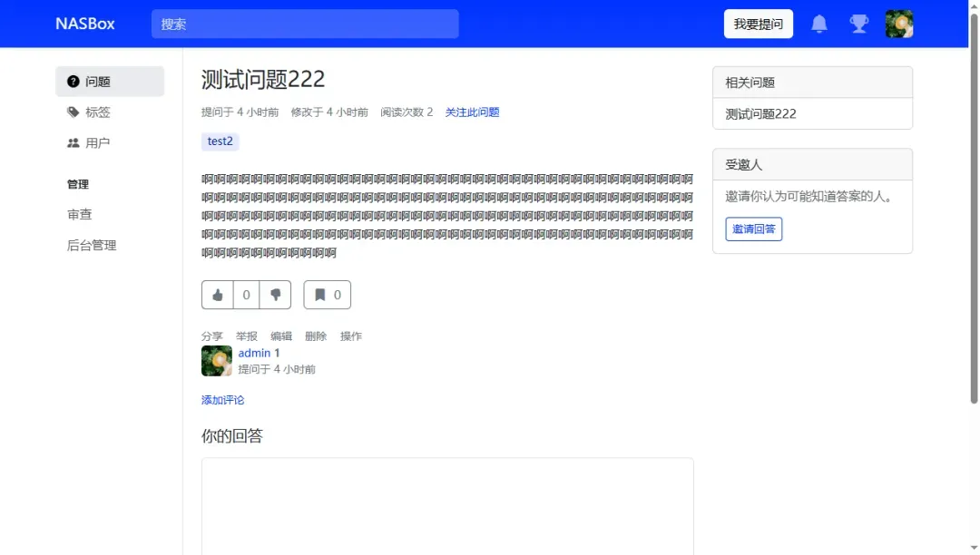Open user avatar menu in header
The image size is (980, 555).
pos(898,24)
